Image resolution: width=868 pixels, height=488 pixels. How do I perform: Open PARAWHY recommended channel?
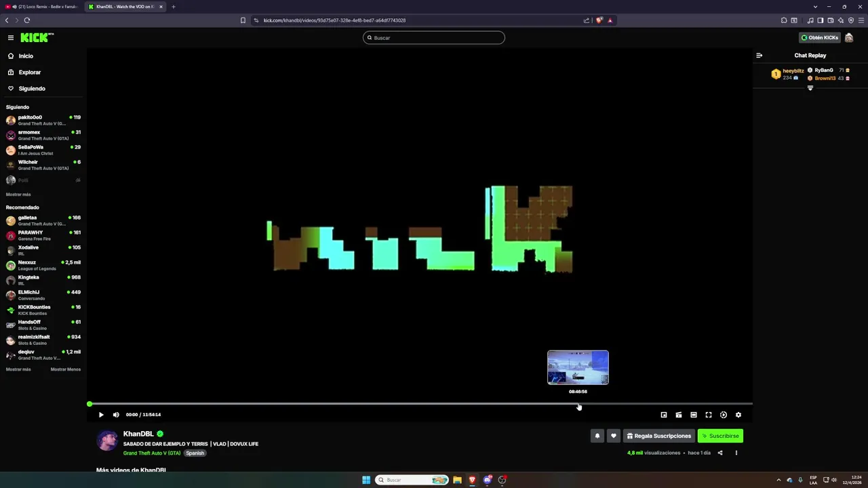pos(43,235)
